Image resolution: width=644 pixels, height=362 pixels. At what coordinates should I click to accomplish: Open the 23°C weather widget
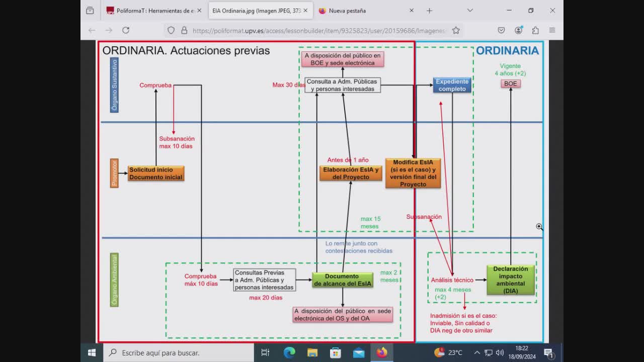tap(448, 352)
